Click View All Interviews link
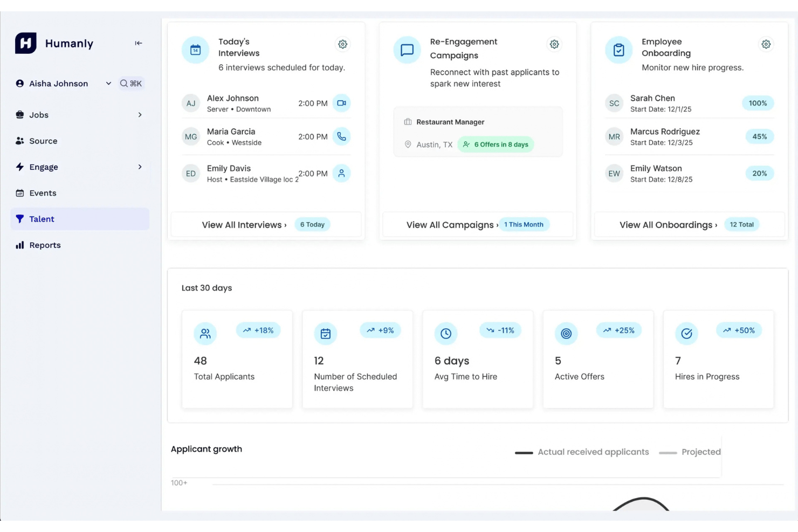 tap(244, 225)
